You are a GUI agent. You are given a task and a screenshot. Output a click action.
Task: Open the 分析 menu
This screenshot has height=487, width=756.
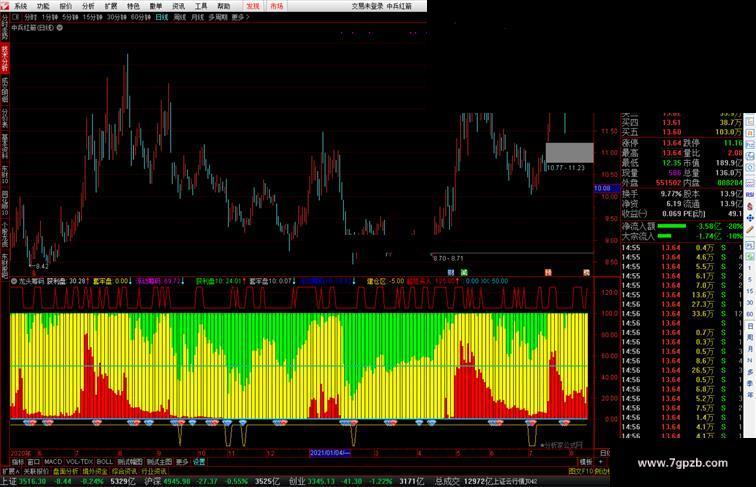click(x=88, y=6)
